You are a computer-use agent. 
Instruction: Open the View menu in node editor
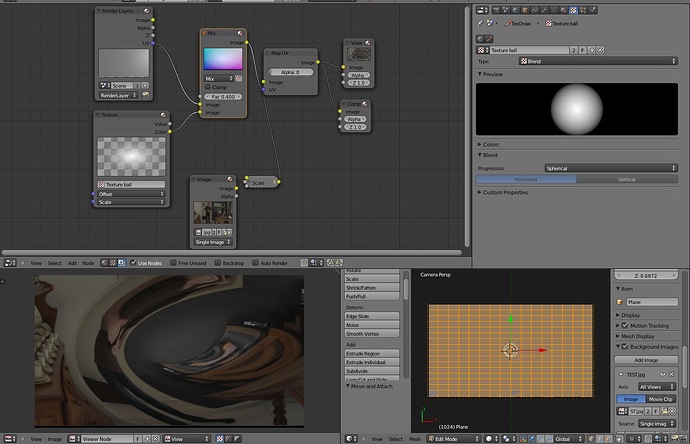click(36, 263)
